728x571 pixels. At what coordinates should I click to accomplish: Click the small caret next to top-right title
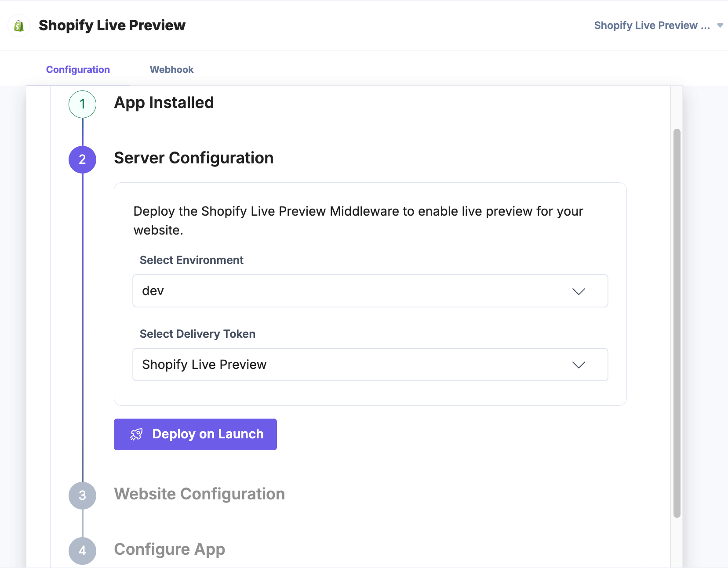coord(720,25)
